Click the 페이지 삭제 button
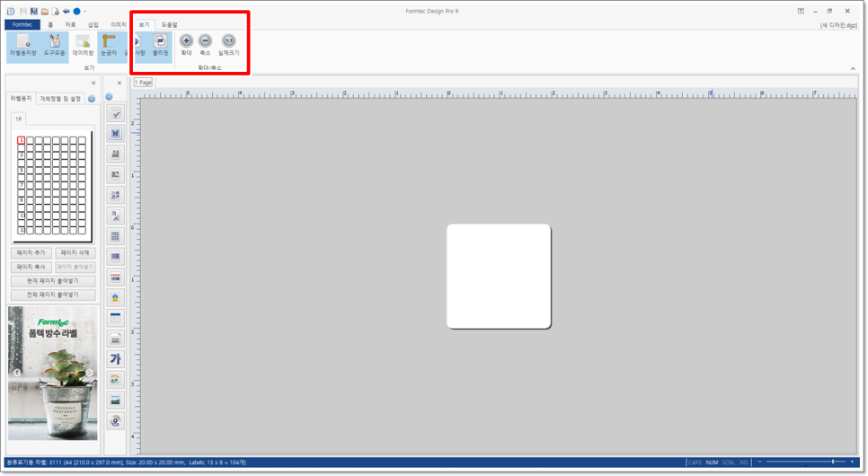 [75, 253]
